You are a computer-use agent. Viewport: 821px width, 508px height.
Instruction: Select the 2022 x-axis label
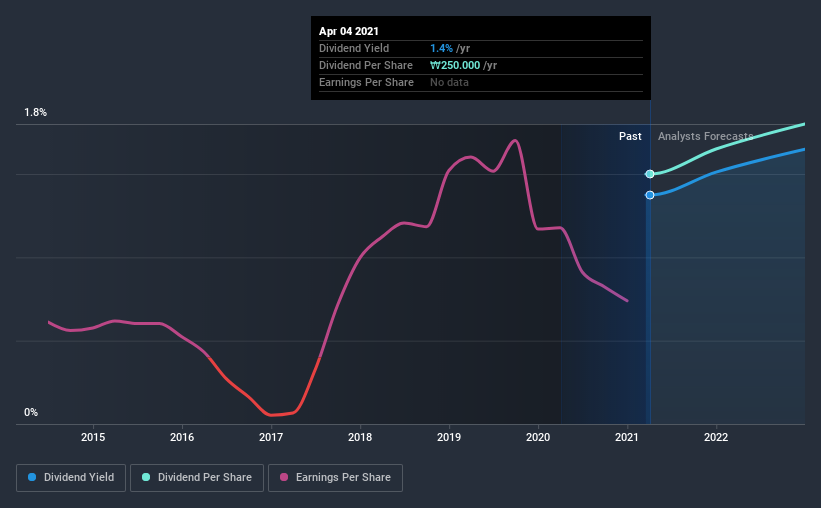click(716, 437)
